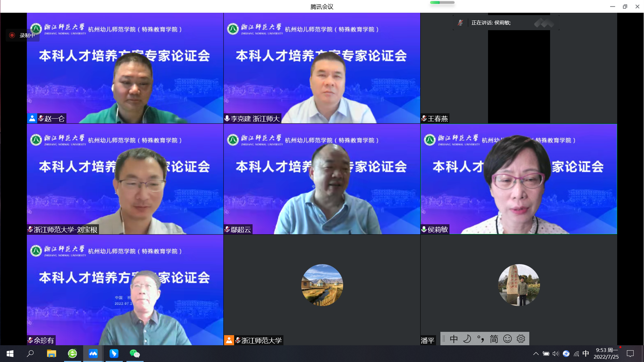Click name label 鄢超云
Screen dimensions: 644x362
pyautogui.click(x=241, y=230)
